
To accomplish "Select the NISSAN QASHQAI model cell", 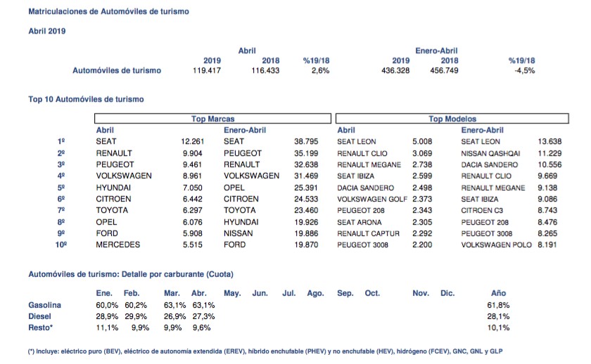I will point(490,154).
